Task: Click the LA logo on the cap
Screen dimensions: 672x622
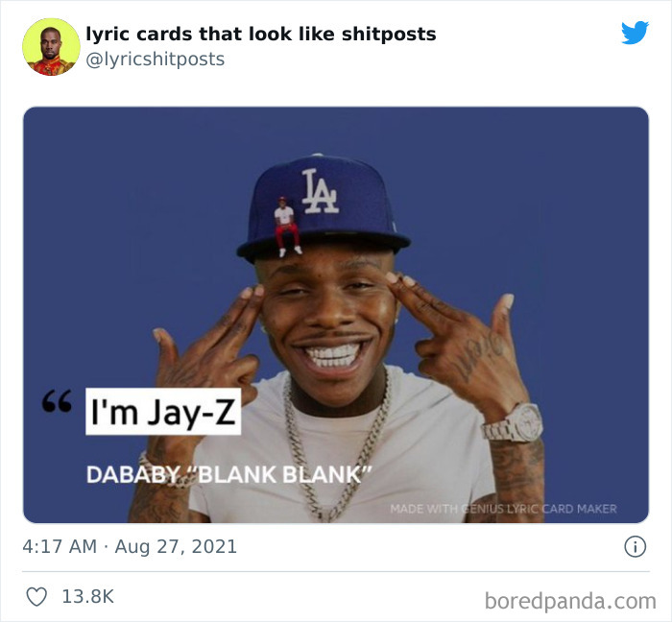Action: 320,191
